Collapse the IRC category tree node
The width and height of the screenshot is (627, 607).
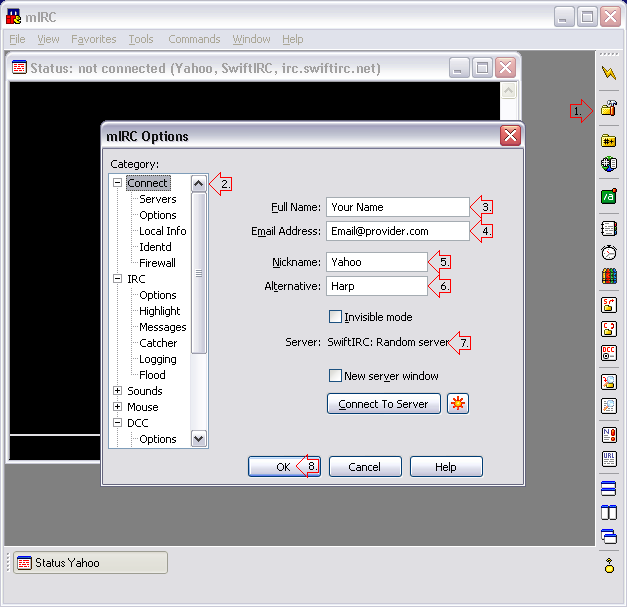(118, 279)
